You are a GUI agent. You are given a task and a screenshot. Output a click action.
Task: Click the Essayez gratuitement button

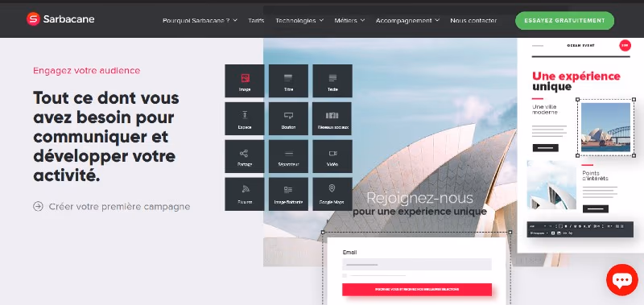pos(564,21)
